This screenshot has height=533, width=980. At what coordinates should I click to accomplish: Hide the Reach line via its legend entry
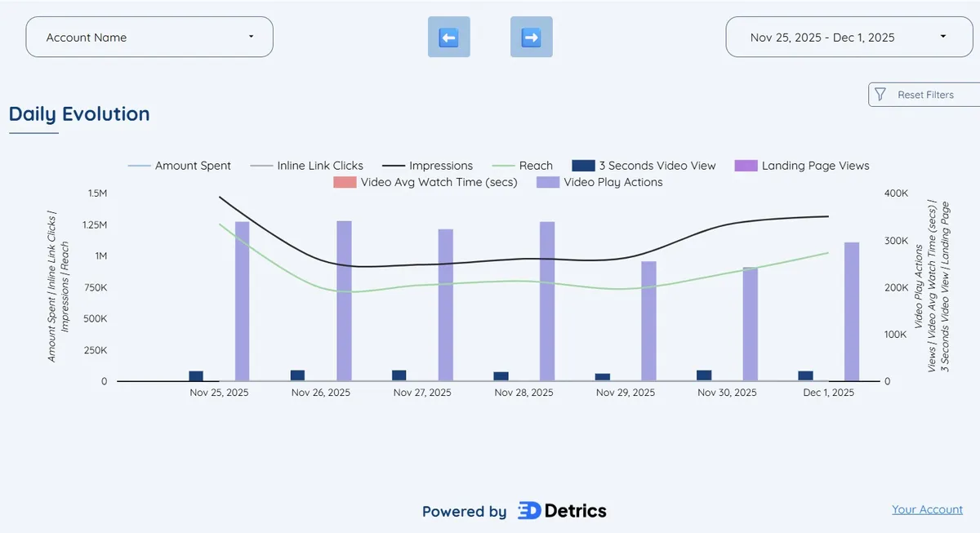534,165
